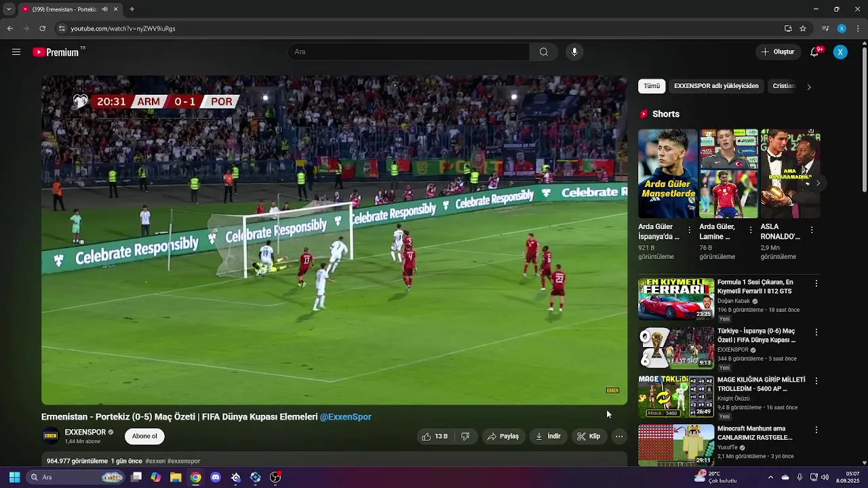
Task: Open options for ASLA RONALDO short
Action: pos(812,230)
